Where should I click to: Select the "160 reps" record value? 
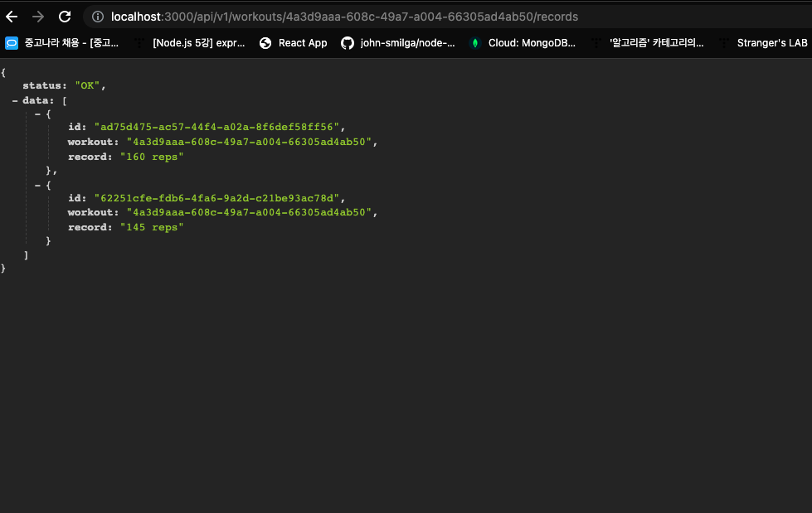[x=152, y=157]
